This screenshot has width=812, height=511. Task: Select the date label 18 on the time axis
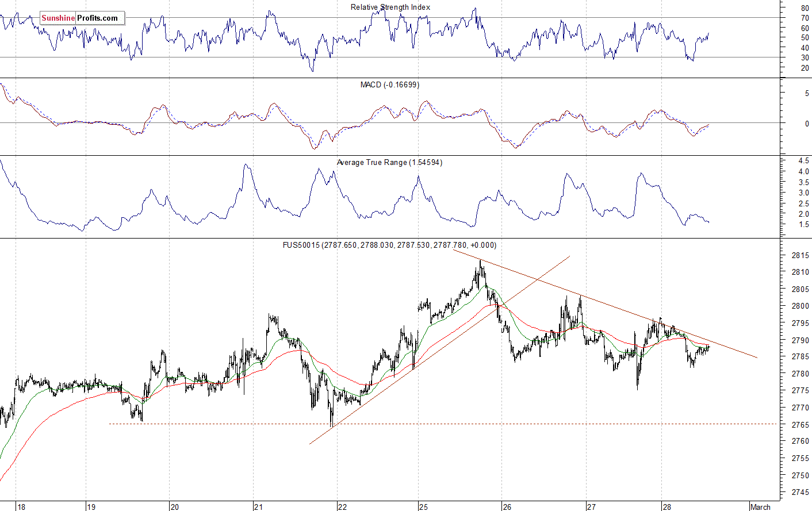coord(21,507)
